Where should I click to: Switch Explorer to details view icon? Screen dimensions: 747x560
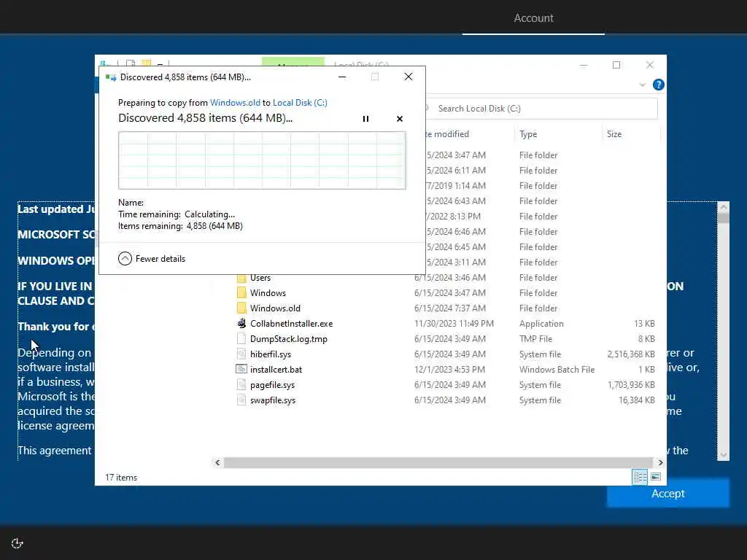tap(640, 477)
